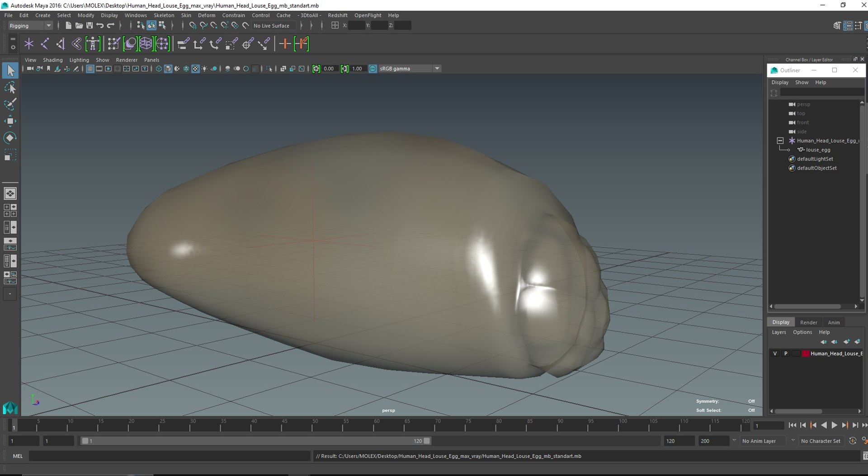Click the Play Forwards button
The image size is (868, 476).
834,425
